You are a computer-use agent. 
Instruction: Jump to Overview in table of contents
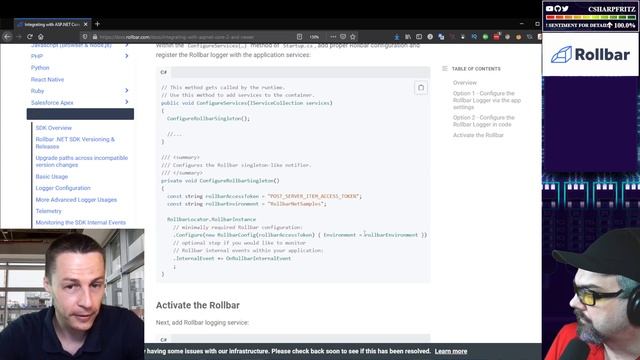[x=464, y=82]
